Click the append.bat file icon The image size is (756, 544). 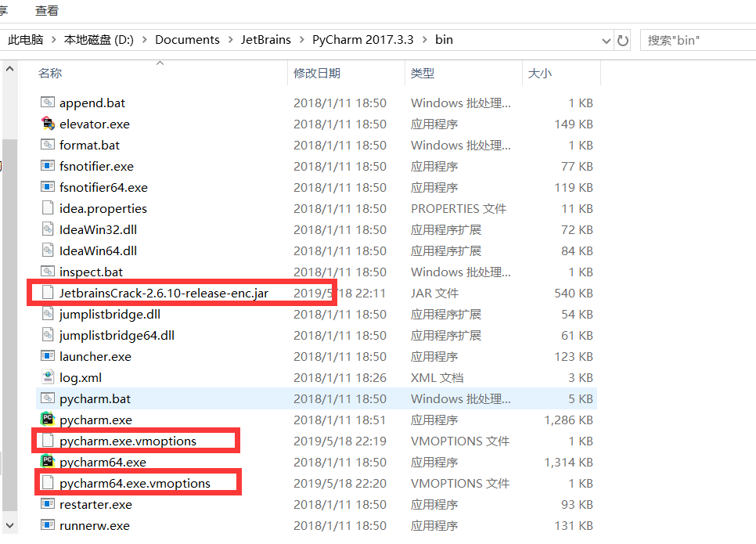pos(47,103)
